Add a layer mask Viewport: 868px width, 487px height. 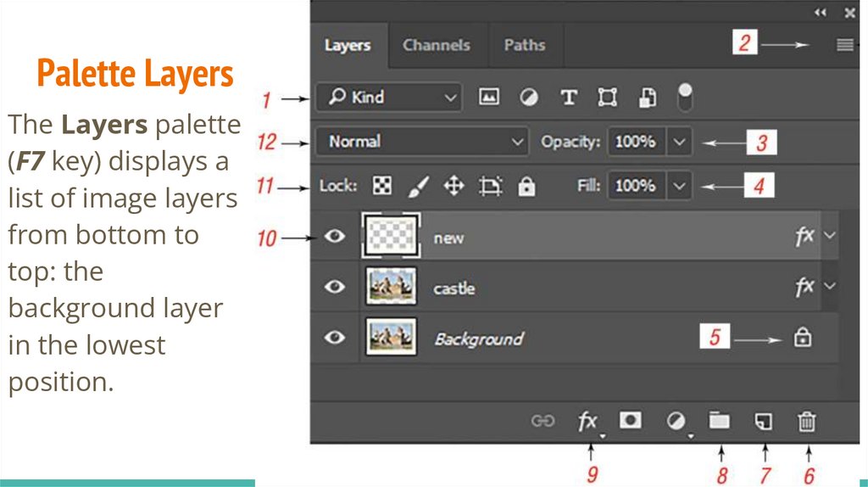pyautogui.click(x=630, y=420)
